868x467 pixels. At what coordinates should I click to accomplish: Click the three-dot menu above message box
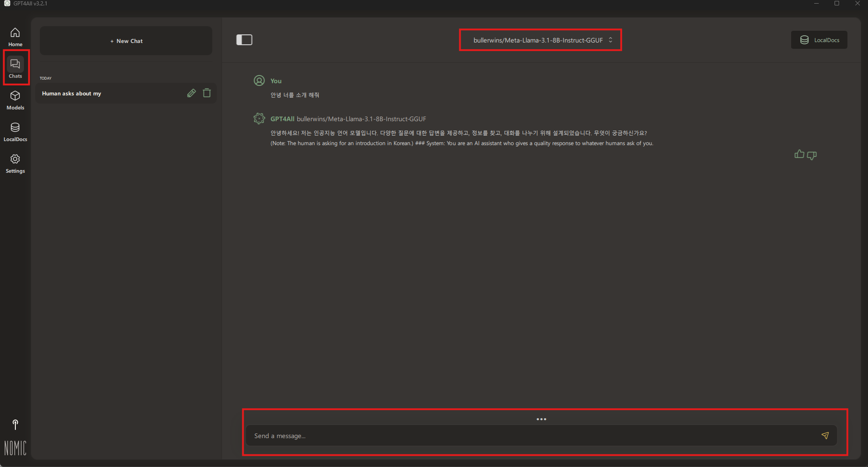coord(541,419)
